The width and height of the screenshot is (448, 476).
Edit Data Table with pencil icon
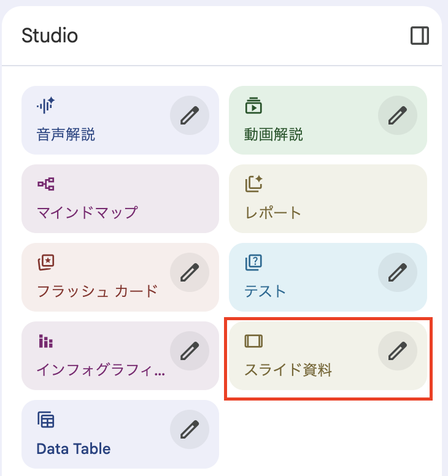point(190,429)
